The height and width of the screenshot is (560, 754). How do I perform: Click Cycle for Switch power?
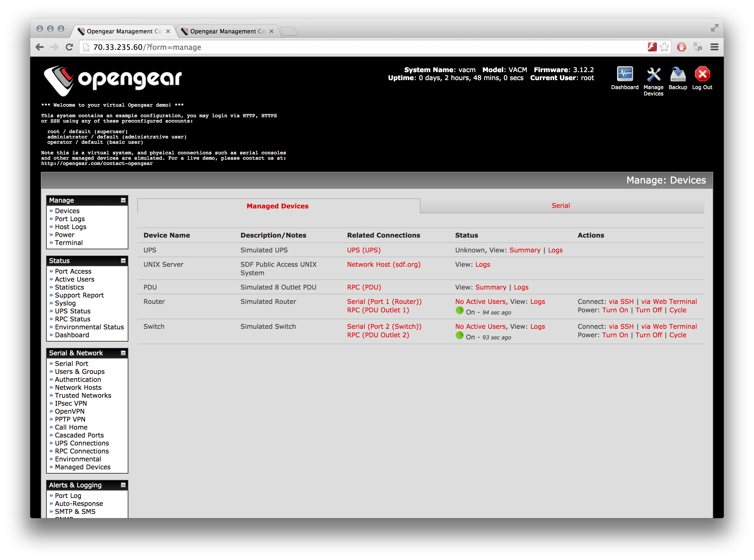pos(677,335)
